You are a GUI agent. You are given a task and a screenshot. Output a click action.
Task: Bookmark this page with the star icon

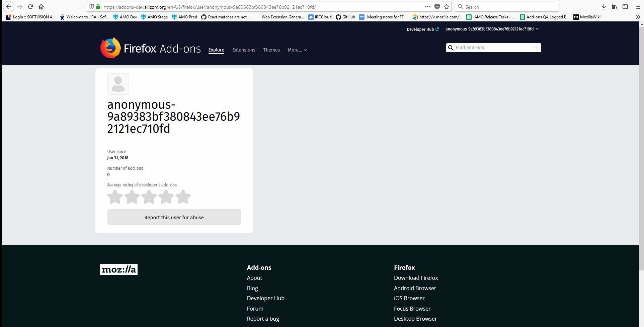[447, 7]
